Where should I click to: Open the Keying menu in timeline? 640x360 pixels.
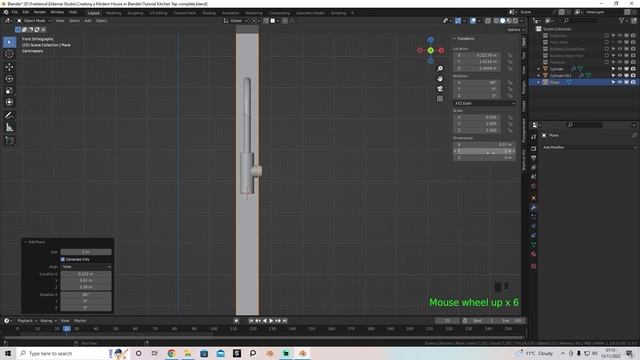click(x=48, y=320)
